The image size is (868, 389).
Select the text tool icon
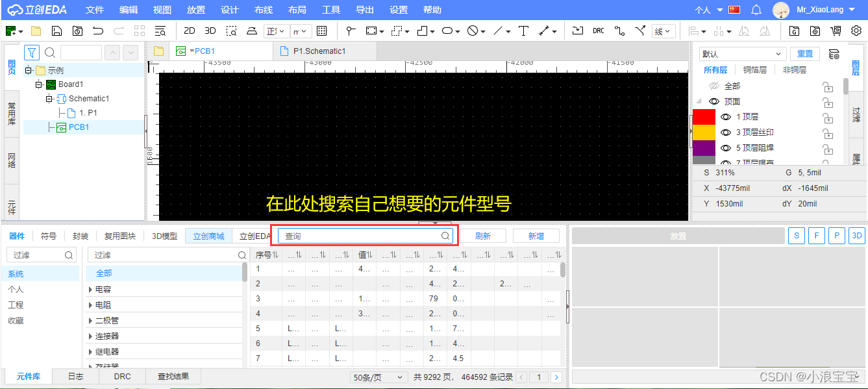523,31
